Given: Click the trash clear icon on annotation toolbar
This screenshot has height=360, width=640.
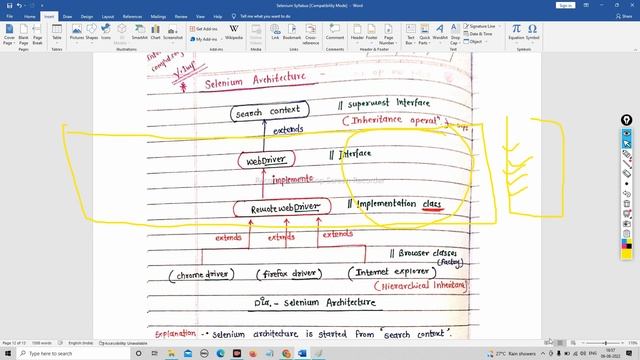Looking at the screenshot, I should pos(627,204).
